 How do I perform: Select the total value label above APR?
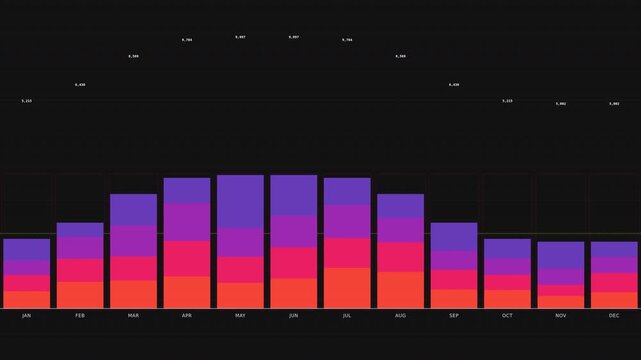(187, 40)
